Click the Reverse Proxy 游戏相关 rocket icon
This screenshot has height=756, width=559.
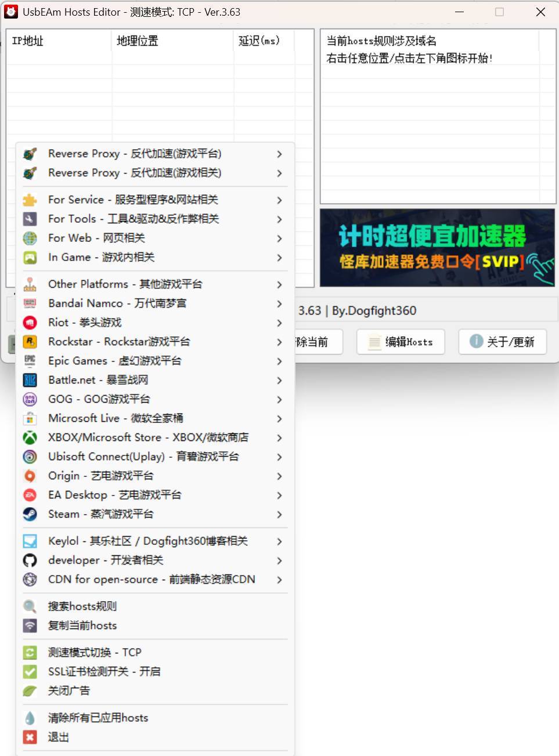coord(30,173)
